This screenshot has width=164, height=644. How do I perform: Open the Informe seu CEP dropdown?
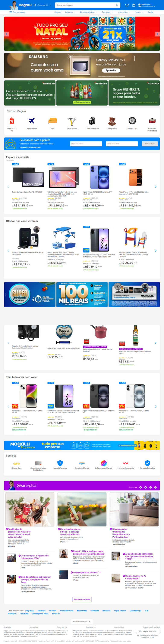pos(42,5)
